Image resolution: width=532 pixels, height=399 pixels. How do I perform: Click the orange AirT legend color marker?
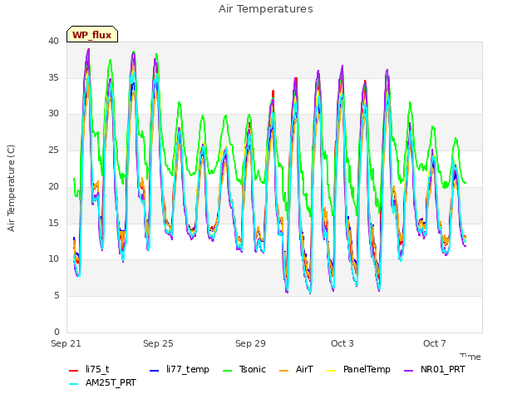click(283, 371)
